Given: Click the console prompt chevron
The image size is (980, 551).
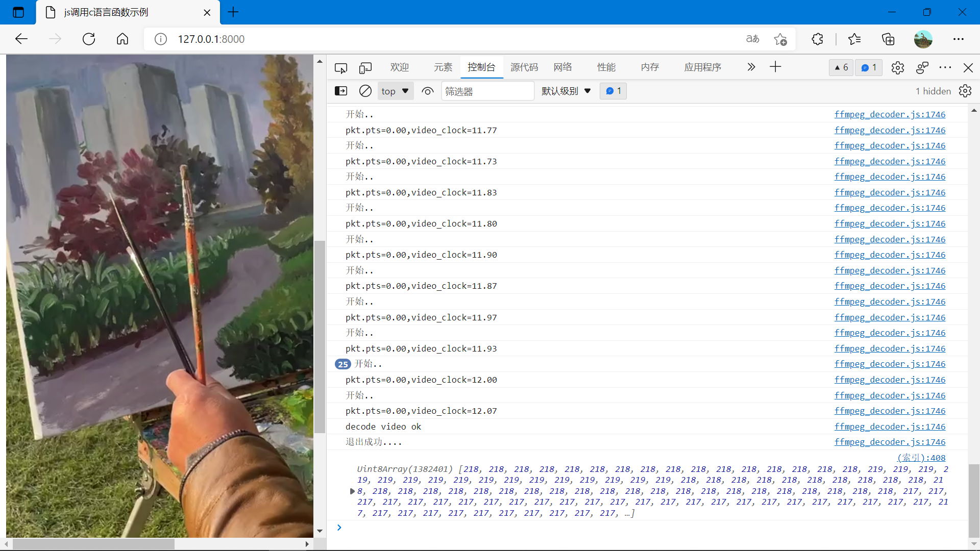Looking at the screenshot, I should coord(339,528).
